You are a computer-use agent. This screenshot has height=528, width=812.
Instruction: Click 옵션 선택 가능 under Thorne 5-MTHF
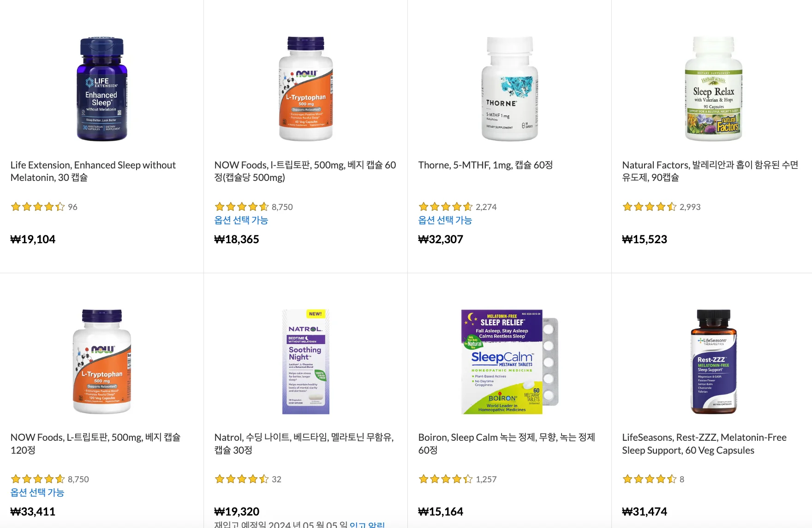click(x=445, y=220)
